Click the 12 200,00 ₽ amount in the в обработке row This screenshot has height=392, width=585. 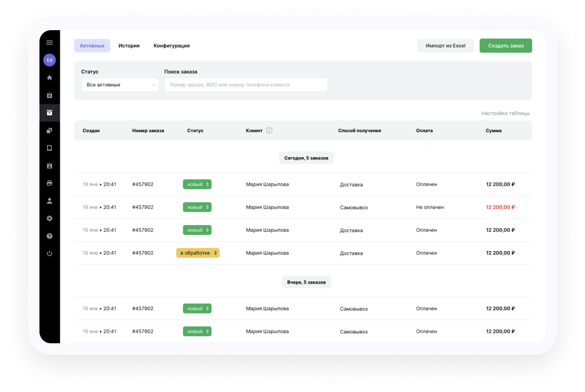pyautogui.click(x=500, y=253)
